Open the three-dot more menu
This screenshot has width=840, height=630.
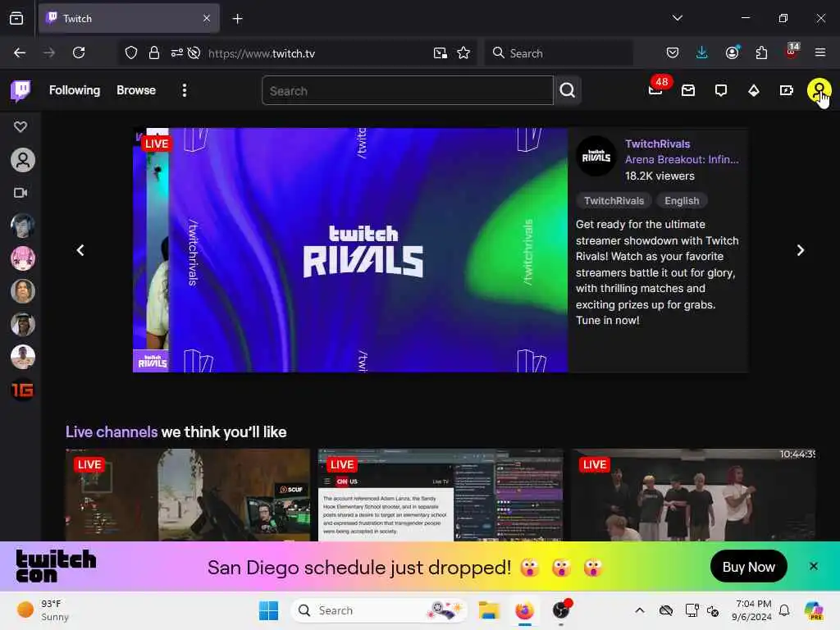[x=185, y=90]
